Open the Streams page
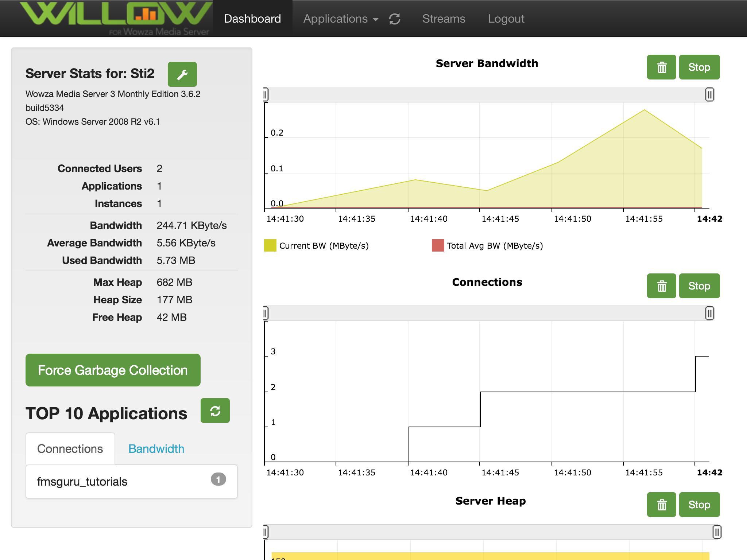This screenshot has width=747, height=560. 444,19
